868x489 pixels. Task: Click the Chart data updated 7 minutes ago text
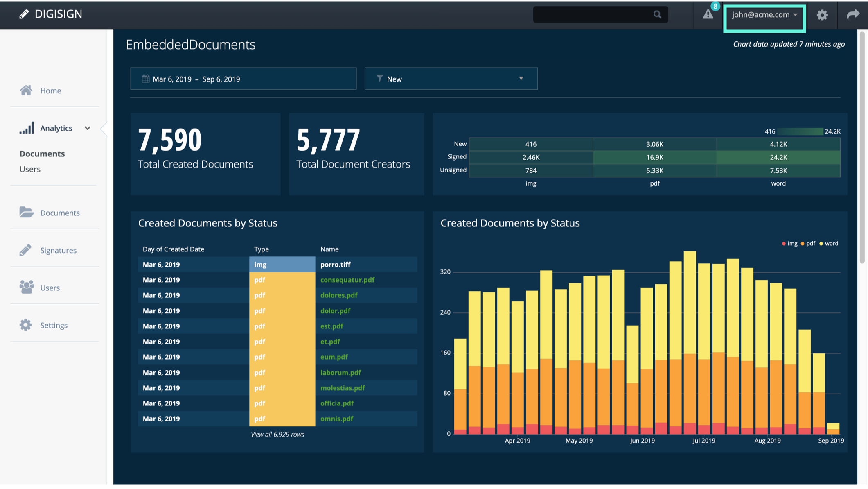coord(789,44)
